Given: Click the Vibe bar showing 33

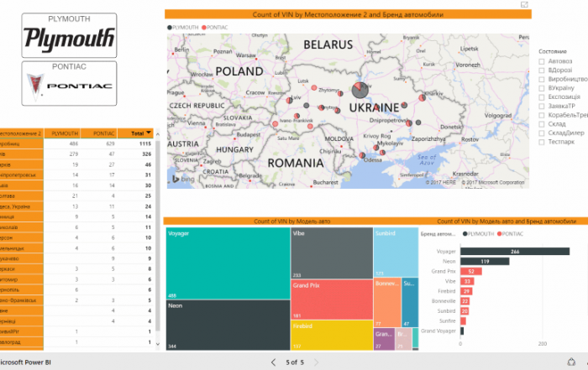Looking at the screenshot, I should click(x=467, y=281).
